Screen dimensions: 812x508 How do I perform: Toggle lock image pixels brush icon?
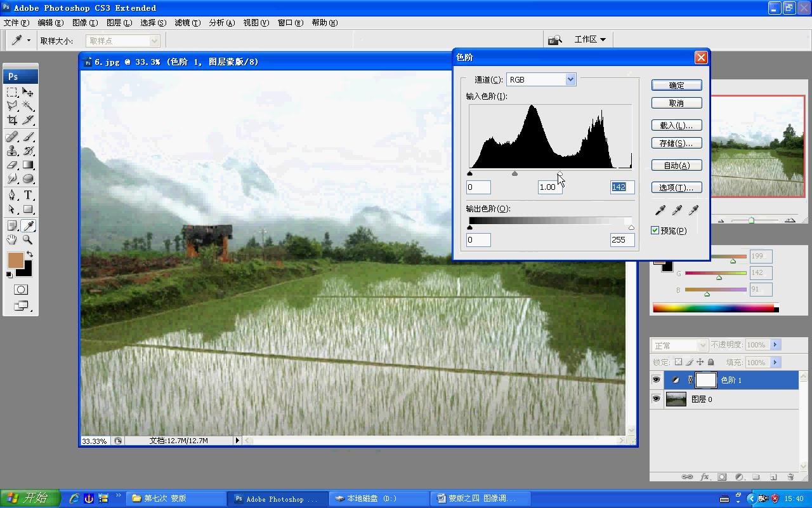(x=689, y=362)
